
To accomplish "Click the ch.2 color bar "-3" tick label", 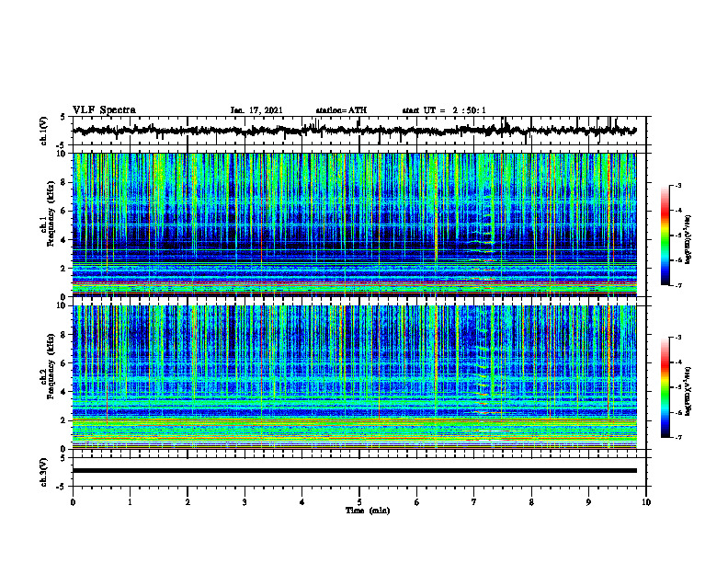I will (677, 338).
